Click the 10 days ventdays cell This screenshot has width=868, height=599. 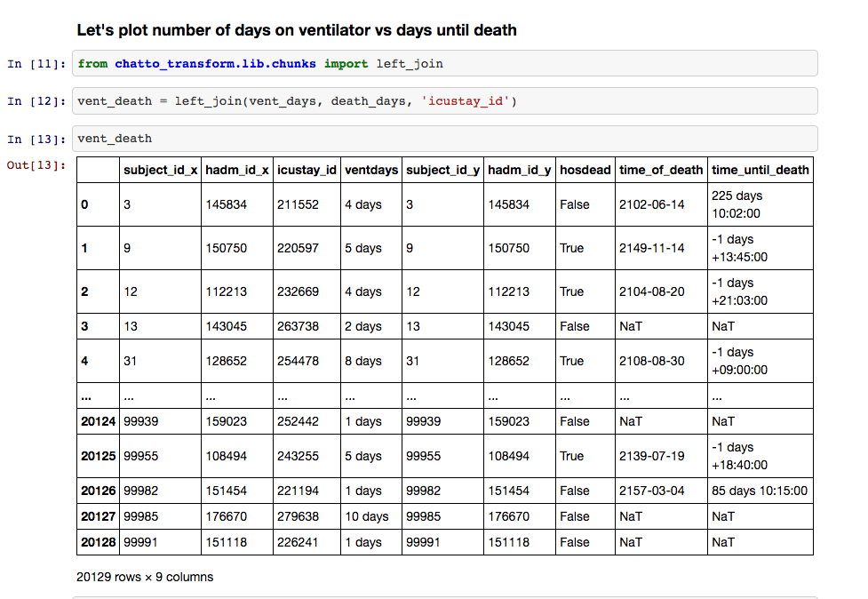[x=367, y=516]
